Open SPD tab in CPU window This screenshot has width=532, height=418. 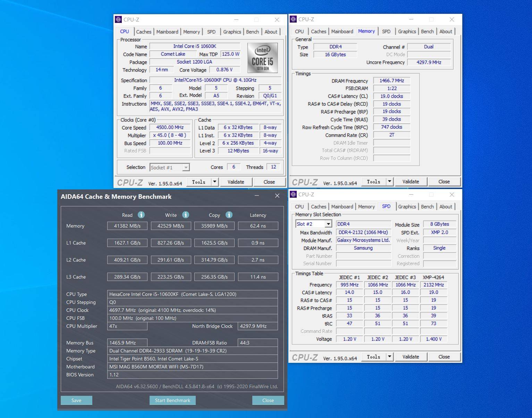[x=211, y=32]
